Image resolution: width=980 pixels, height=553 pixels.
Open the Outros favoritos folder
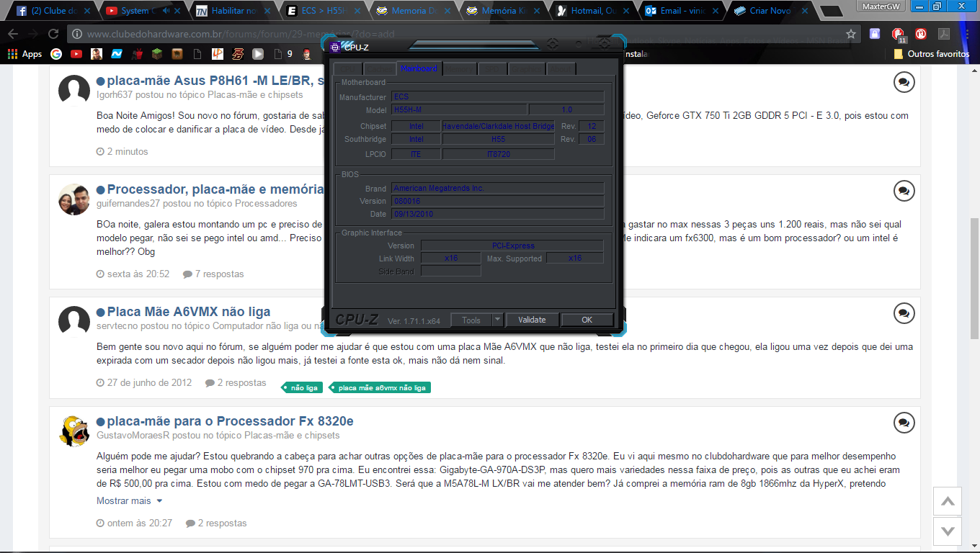(x=932, y=54)
